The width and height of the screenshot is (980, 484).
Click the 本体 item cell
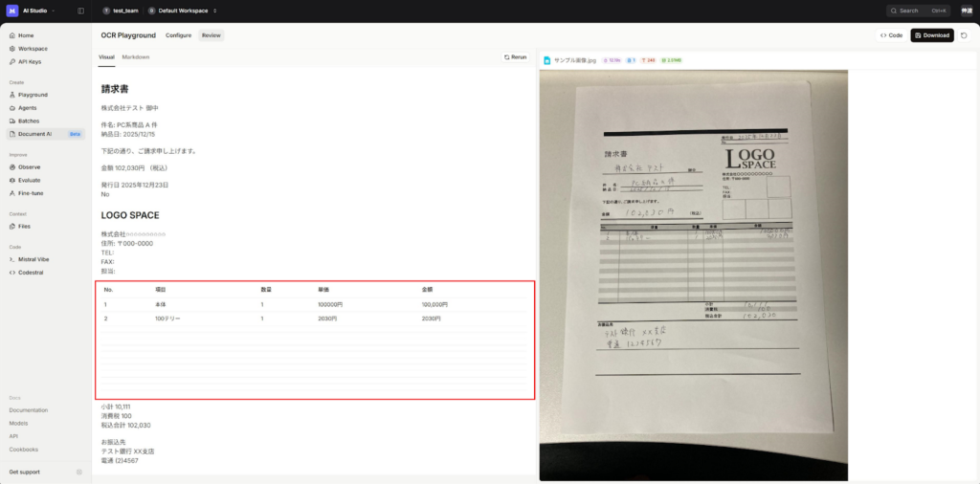(x=161, y=305)
